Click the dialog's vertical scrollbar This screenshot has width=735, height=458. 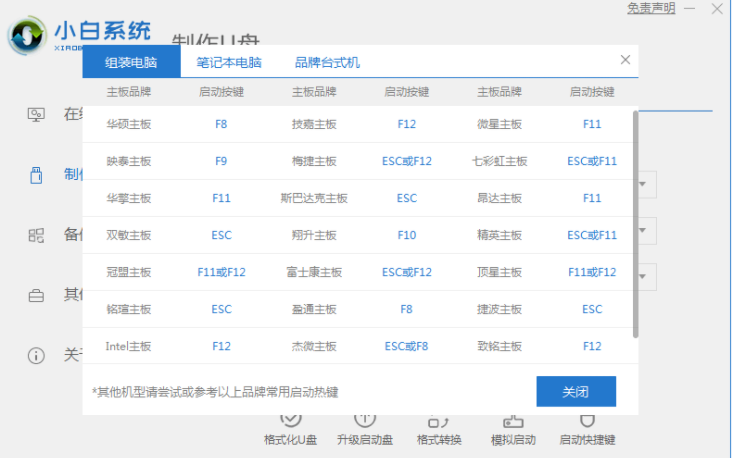(636, 220)
